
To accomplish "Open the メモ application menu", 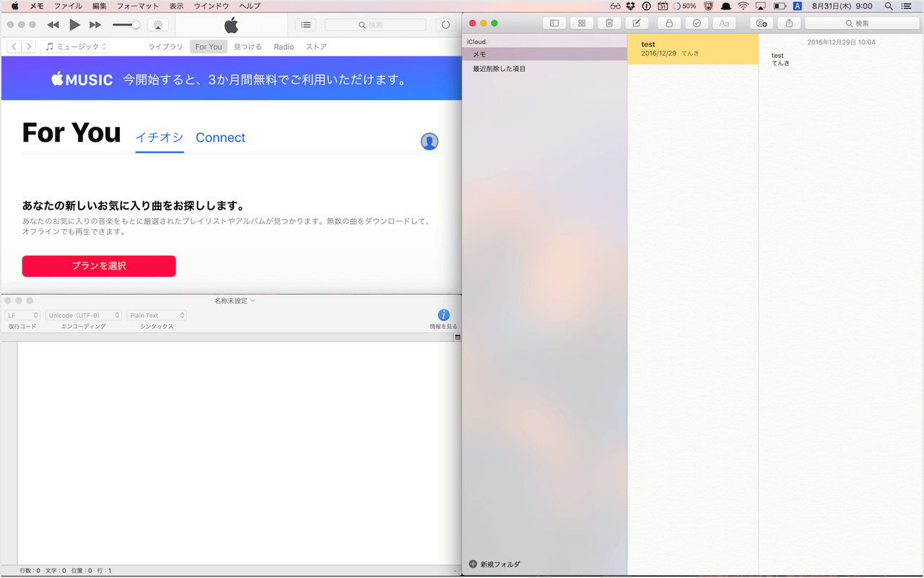I will pyautogui.click(x=36, y=6).
